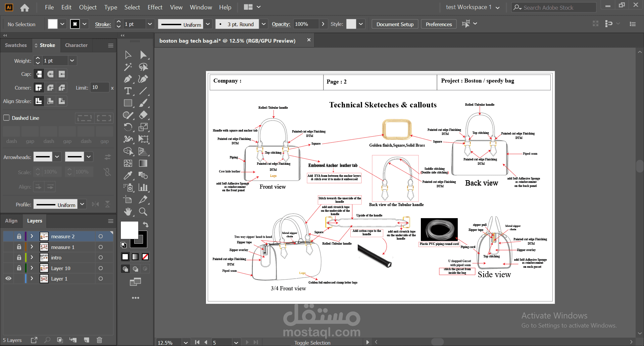644x346 pixels.
Task: Toggle visibility of Layer 1
Action: point(8,279)
